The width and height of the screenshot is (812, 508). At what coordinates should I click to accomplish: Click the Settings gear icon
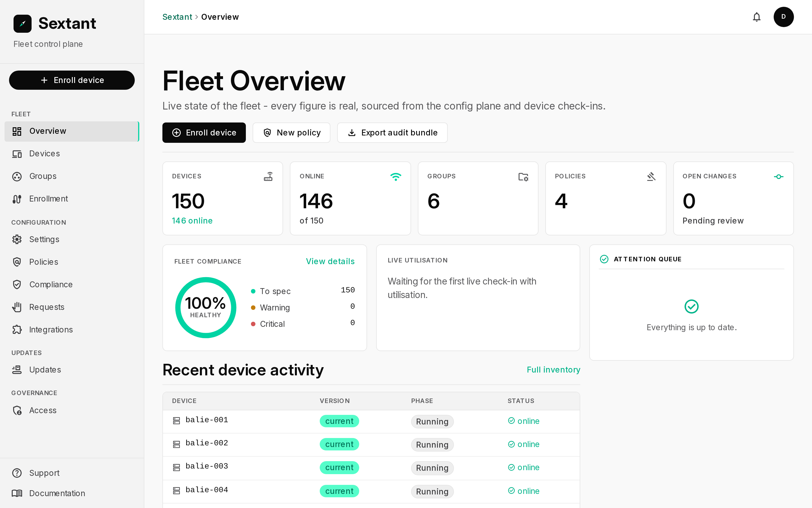coord(17,239)
